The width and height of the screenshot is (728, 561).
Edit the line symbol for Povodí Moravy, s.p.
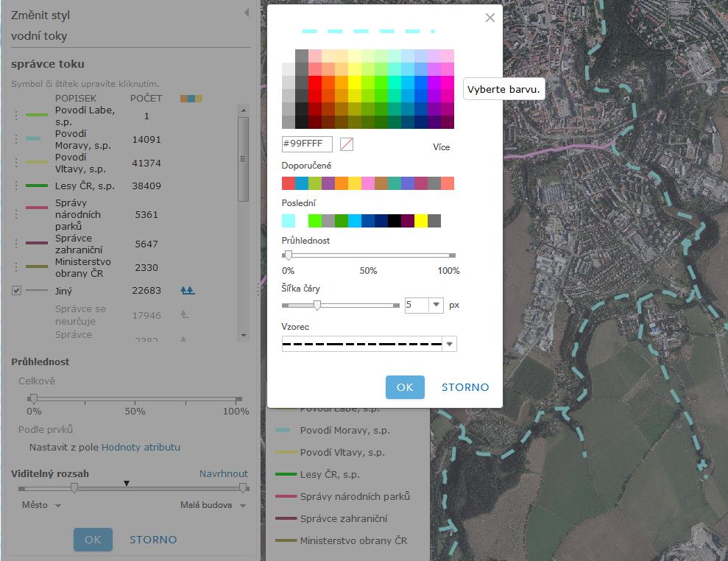(33, 138)
